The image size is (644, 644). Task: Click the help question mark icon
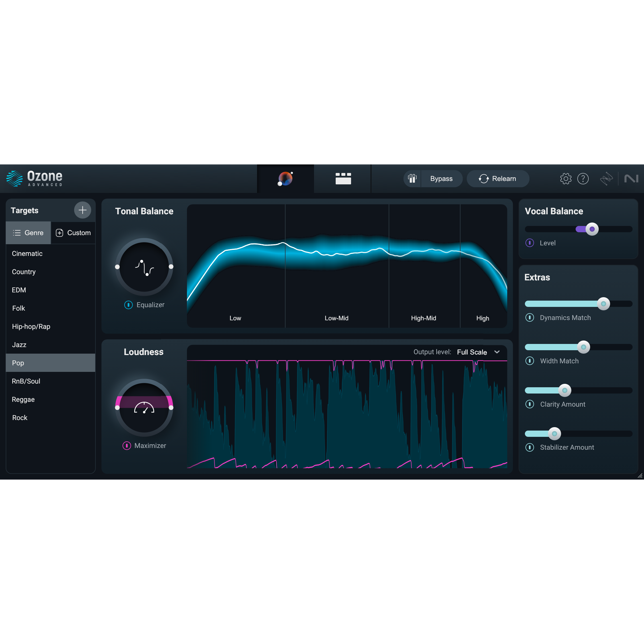[583, 179]
